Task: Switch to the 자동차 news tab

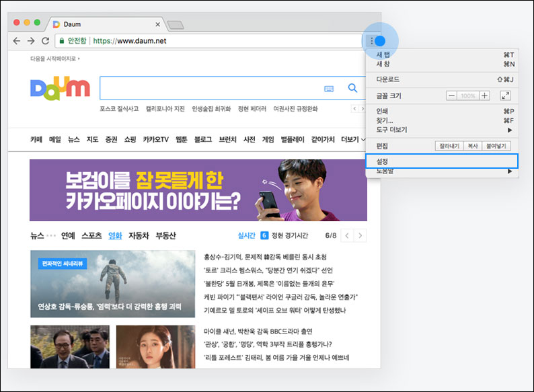Action: 139,235
